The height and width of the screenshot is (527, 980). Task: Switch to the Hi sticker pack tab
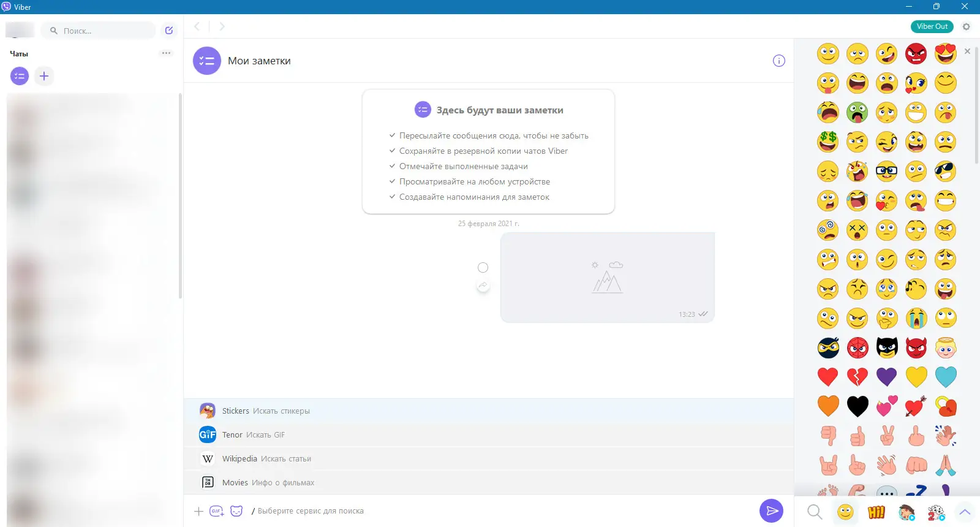(x=876, y=512)
